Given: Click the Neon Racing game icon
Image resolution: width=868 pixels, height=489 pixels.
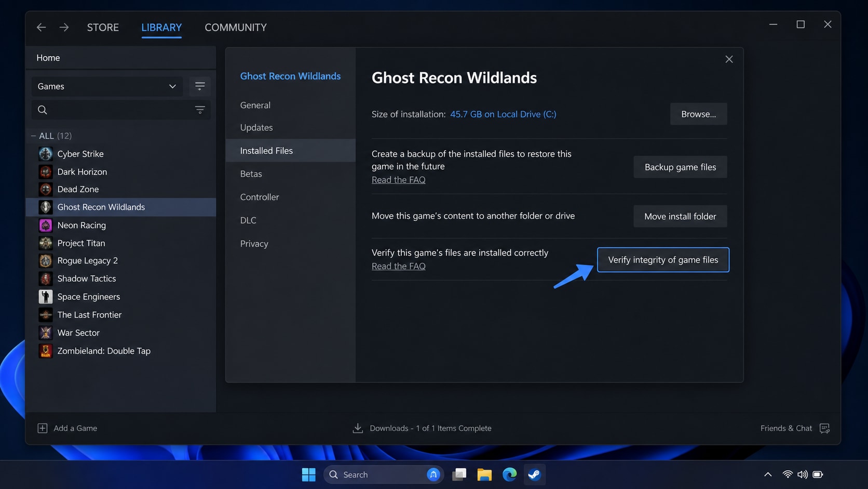Looking at the screenshot, I should (x=46, y=225).
